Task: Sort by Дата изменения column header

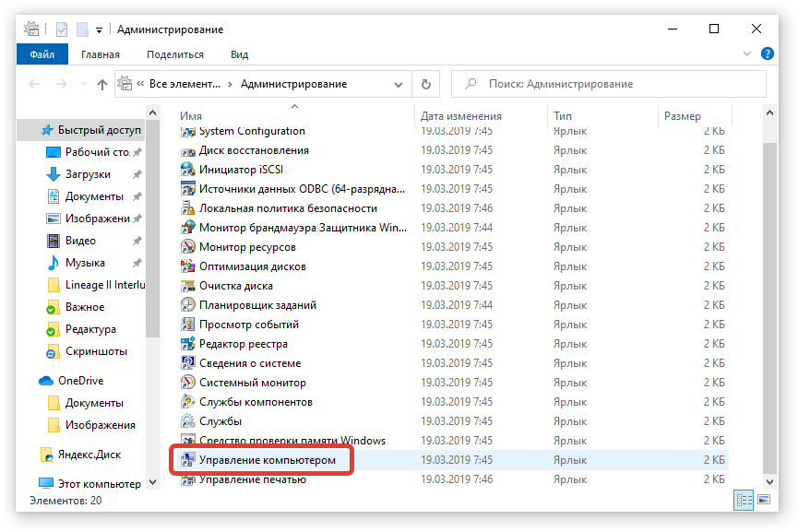Action: coord(461,116)
